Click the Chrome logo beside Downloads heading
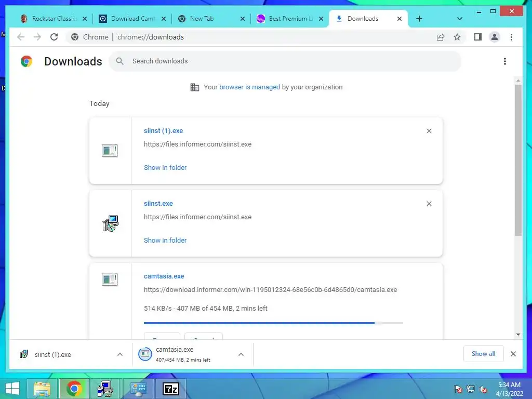 point(26,61)
